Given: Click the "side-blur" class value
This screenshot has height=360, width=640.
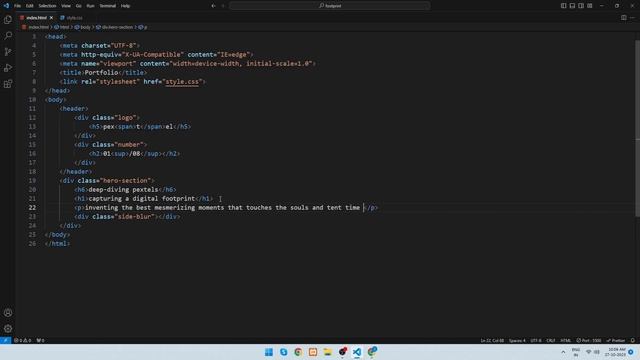Looking at the screenshot, I should point(134,216).
